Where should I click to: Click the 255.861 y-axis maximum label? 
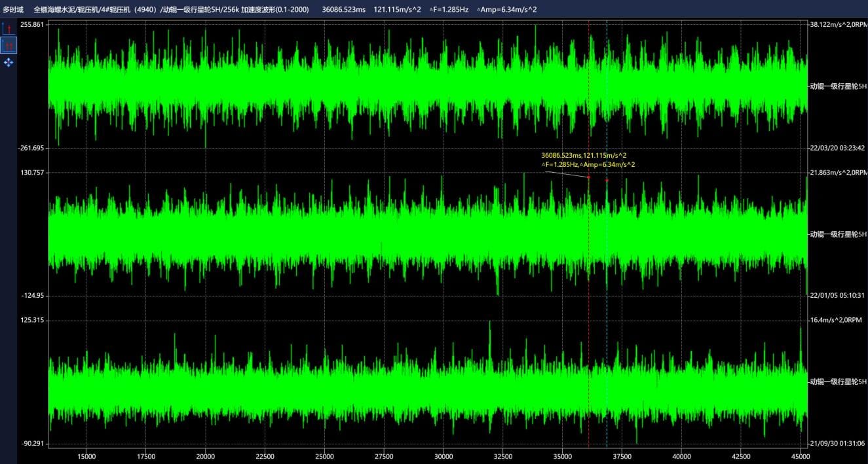pos(32,24)
